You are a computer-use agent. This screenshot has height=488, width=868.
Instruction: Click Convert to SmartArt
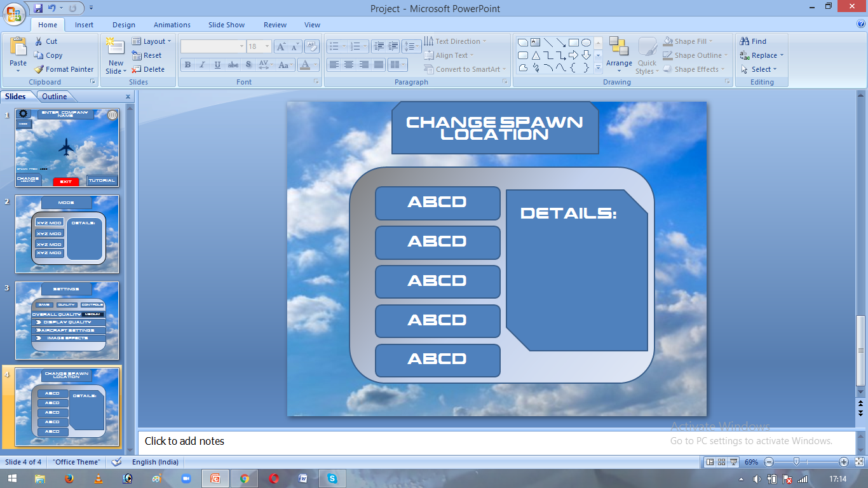[465, 69]
